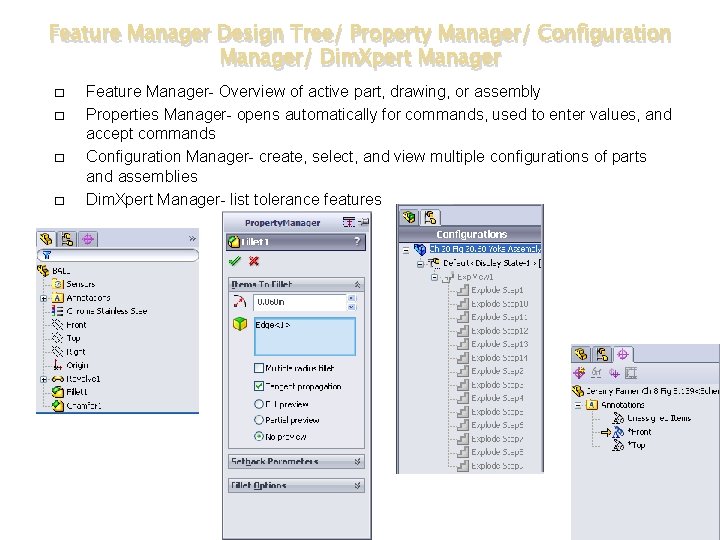Expand the Revolve1 feature node
This screenshot has height=540, width=720.
click(44, 379)
